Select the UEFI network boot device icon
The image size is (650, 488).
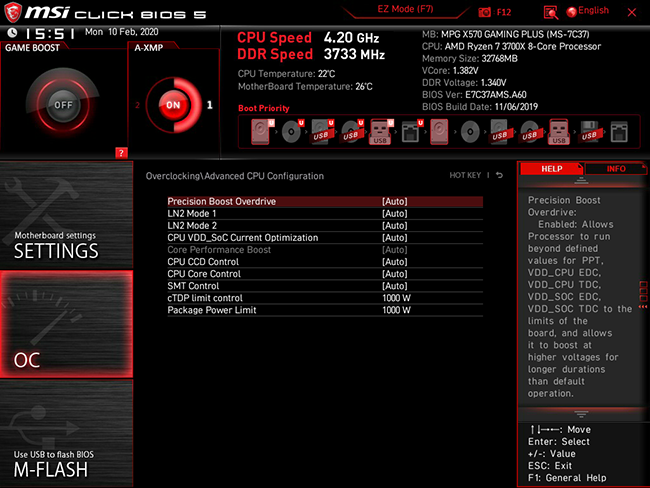pos(412,132)
